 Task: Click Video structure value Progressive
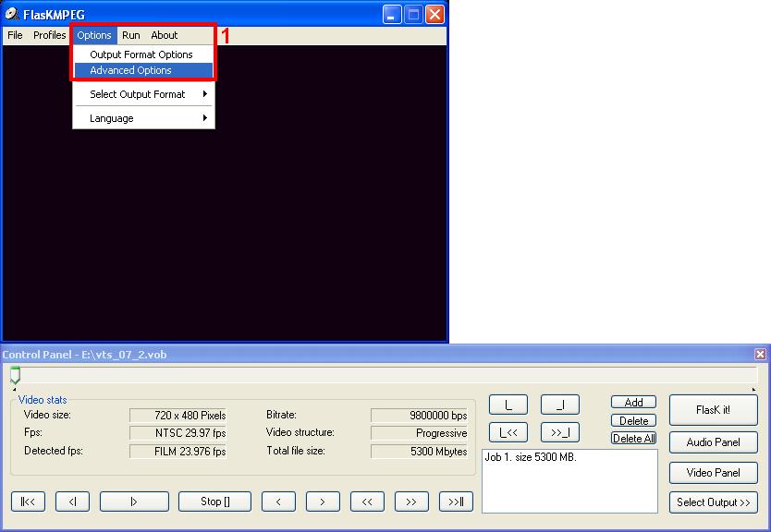click(x=419, y=433)
